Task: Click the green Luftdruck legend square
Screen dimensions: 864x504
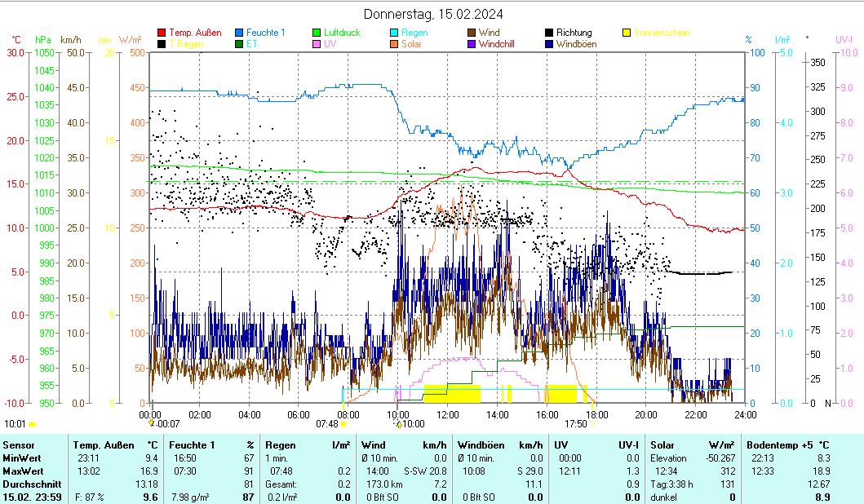Action: [317, 33]
